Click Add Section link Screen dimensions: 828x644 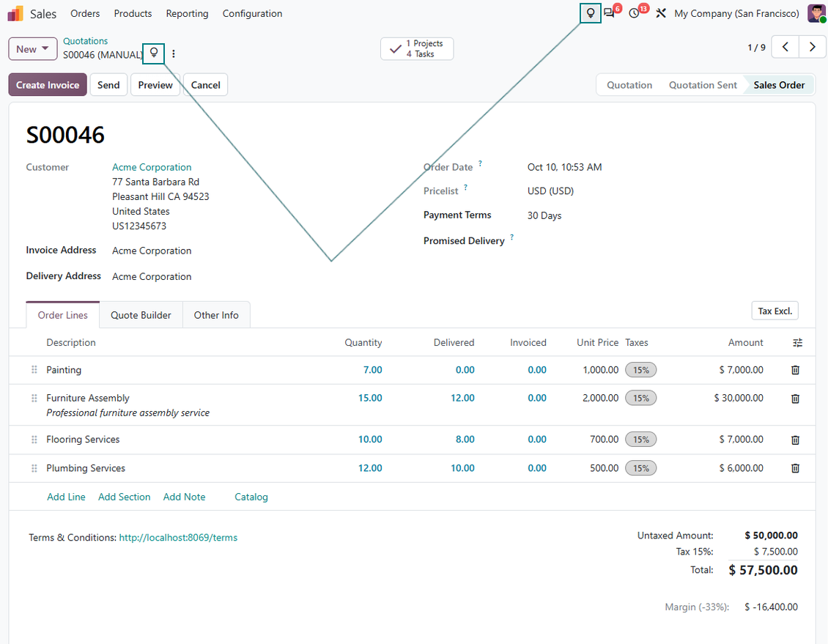point(124,497)
